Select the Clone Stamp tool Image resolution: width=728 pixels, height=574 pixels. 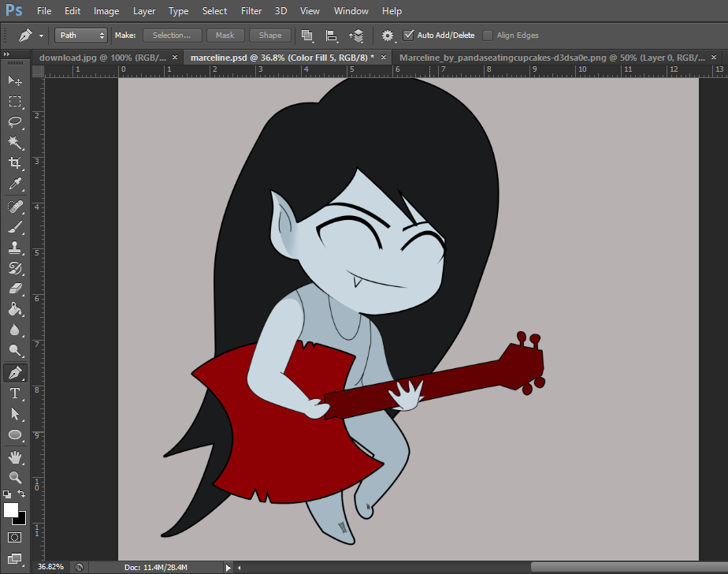coord(15,248)
